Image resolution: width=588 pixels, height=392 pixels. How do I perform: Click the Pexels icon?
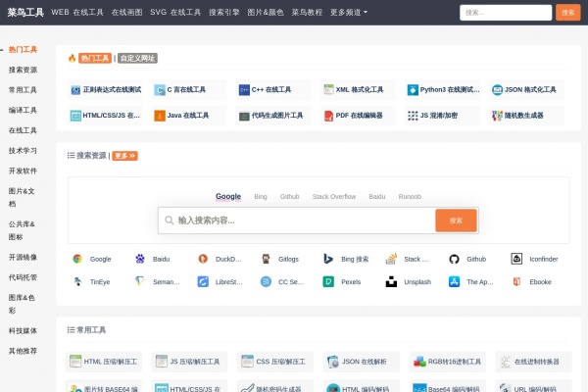click(328, 281)
